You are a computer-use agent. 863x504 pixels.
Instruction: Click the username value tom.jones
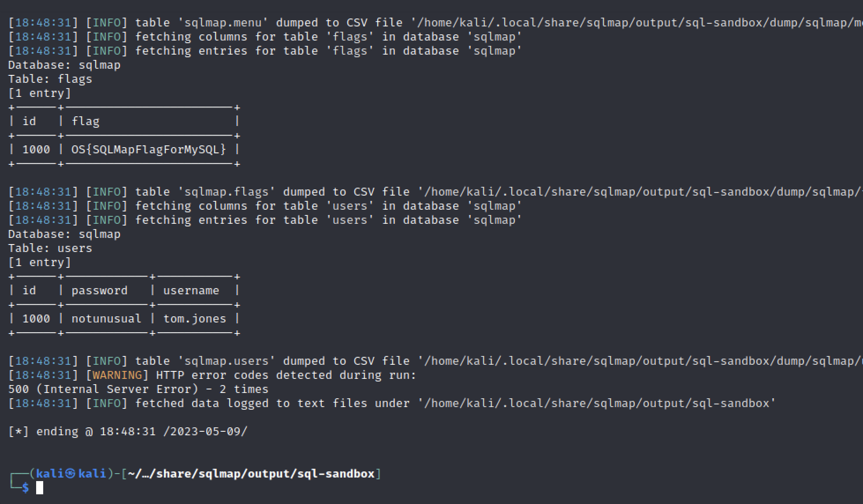[194, 319]
